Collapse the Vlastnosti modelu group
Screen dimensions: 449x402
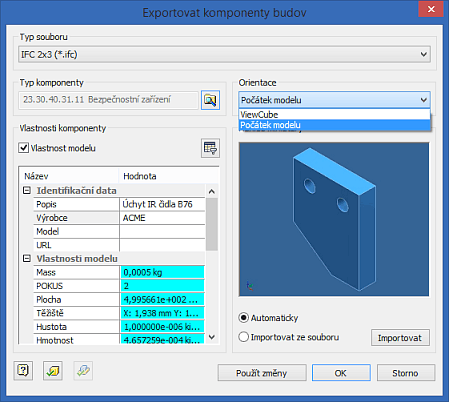coord(27,258)
